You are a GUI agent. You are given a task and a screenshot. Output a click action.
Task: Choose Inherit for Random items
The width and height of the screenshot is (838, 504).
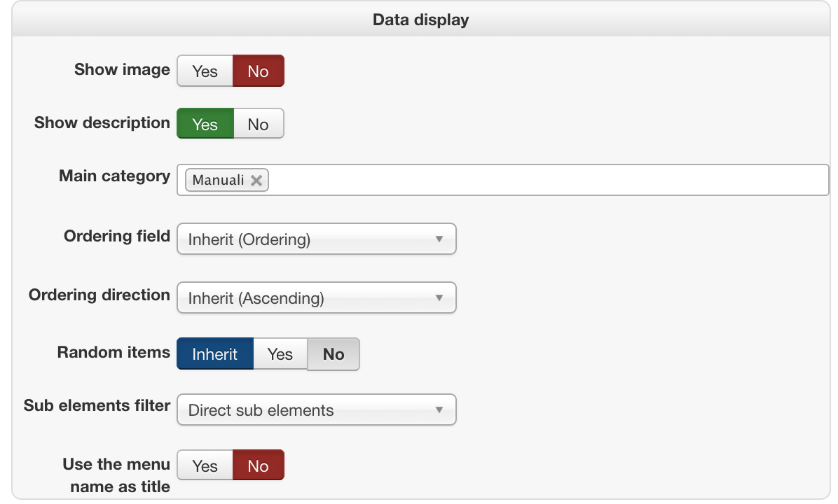click(x=214, y=354)
